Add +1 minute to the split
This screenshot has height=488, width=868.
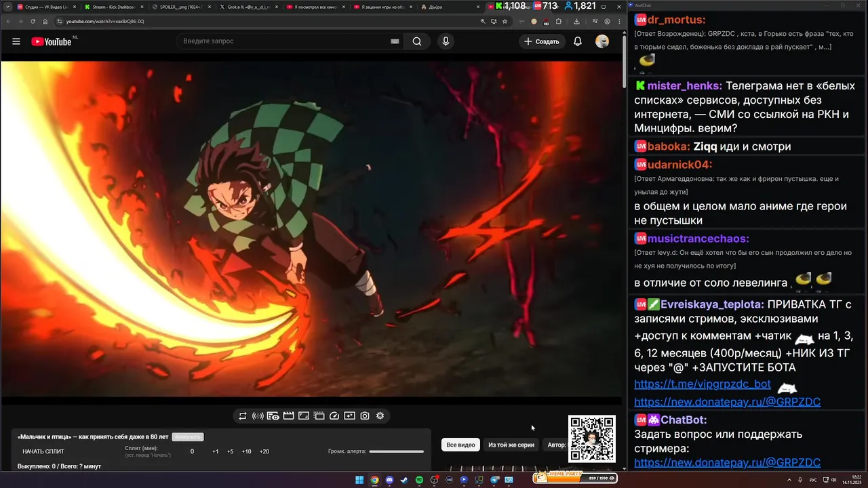(x=215, y=451)
